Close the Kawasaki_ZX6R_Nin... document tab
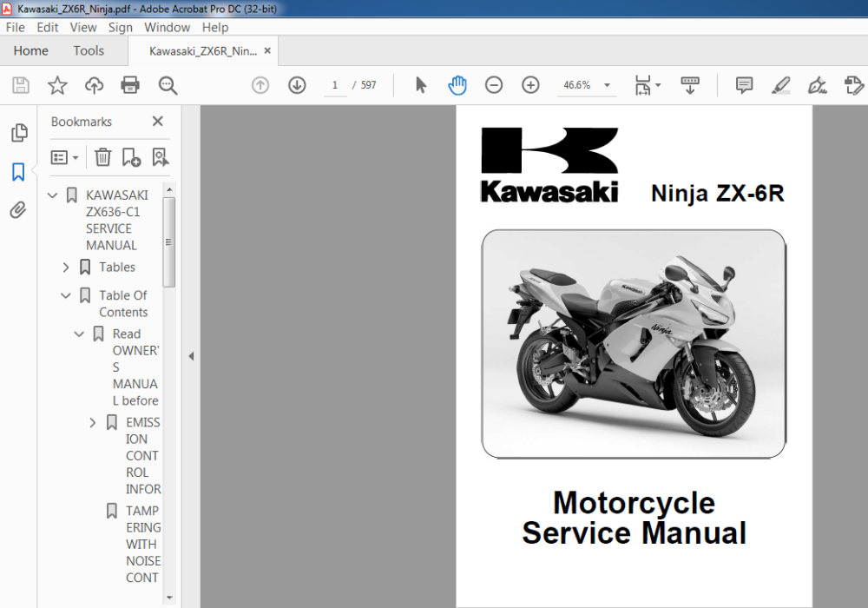868x608 pixels. (268, 51)
